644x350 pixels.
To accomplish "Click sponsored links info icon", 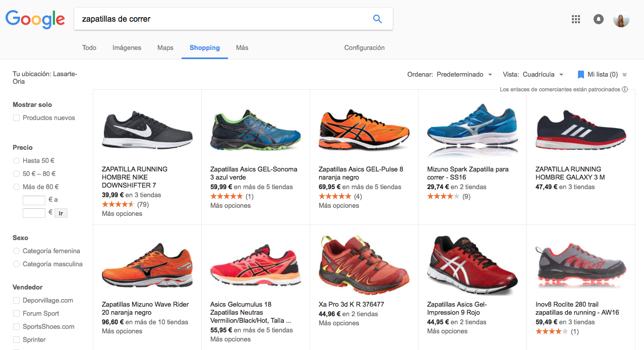I will (x=625, y=89).
